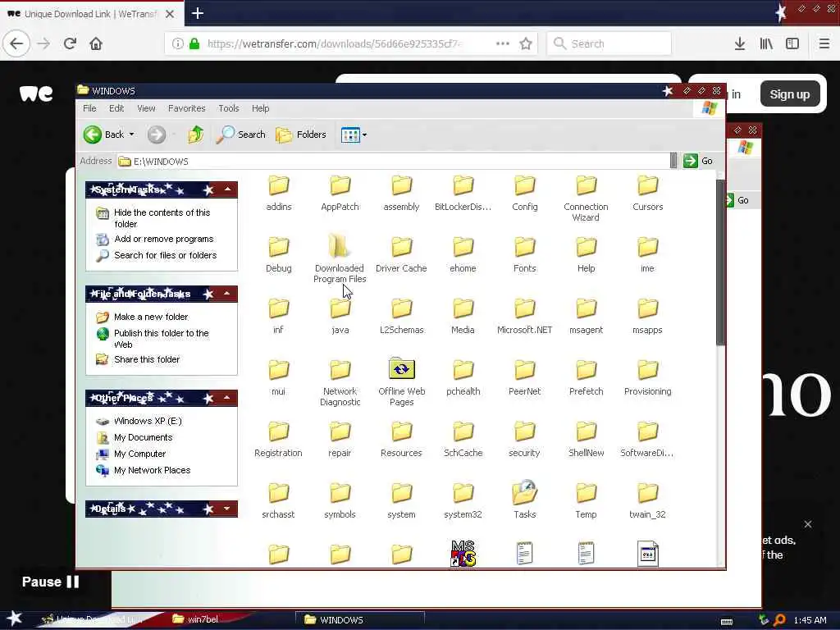Image resolution: width=840 pixels, height=630 pixels.
Task: Open the assembly folder icon
Action: pyautogui.click(x=401, y=186)
